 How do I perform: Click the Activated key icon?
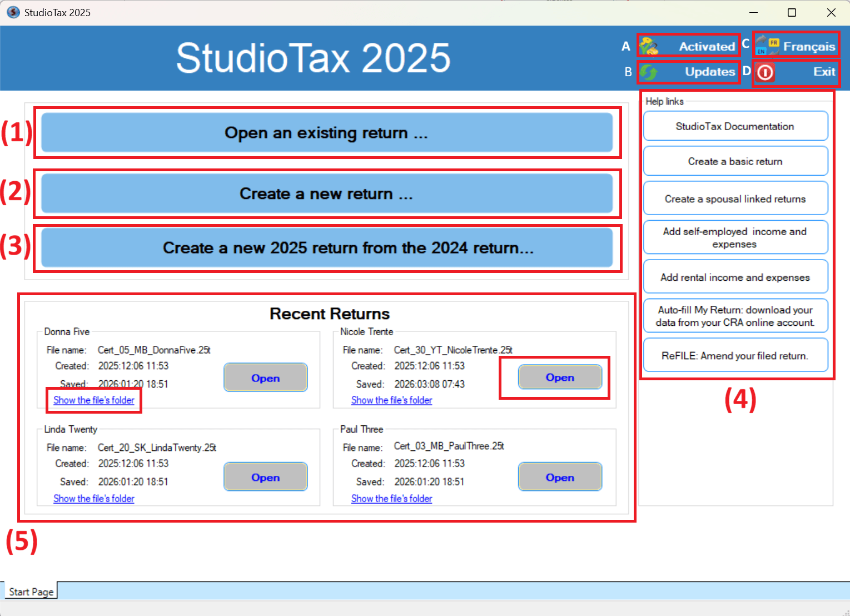tap(649, 46)
